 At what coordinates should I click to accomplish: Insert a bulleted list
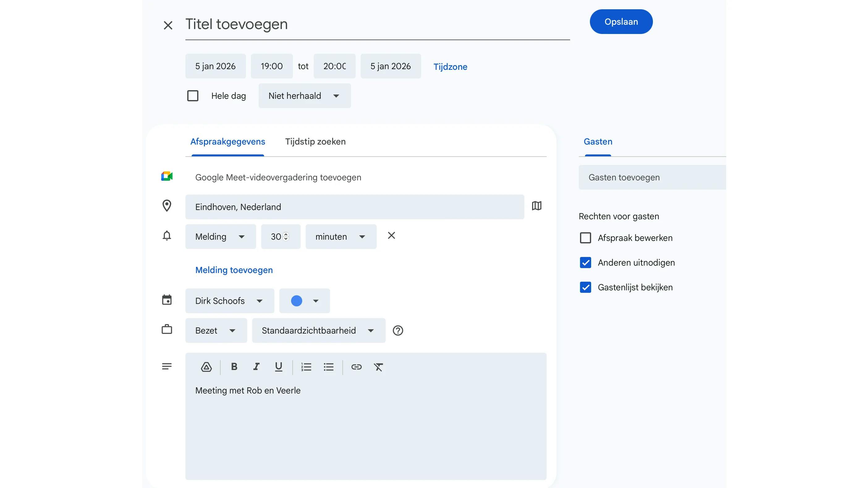pyautogui.click(x=328, y=367)
